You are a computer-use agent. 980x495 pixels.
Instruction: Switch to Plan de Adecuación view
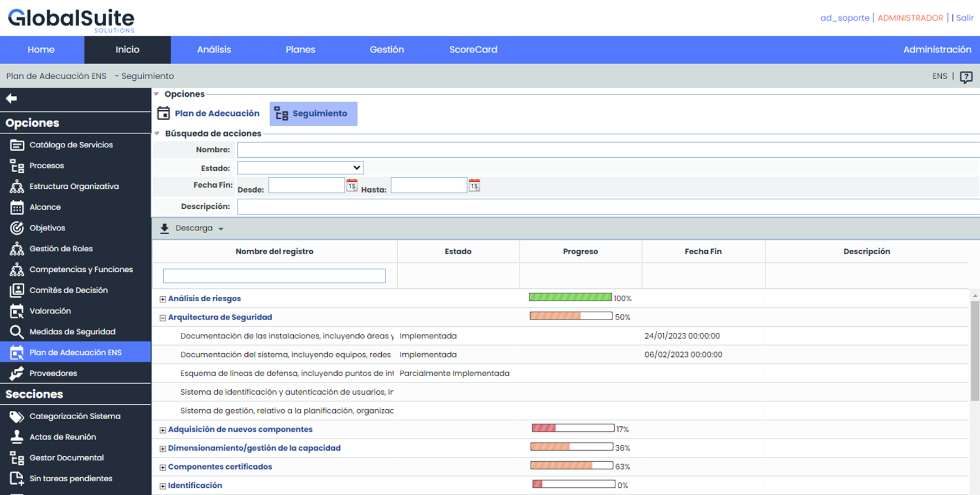(209, 114)
